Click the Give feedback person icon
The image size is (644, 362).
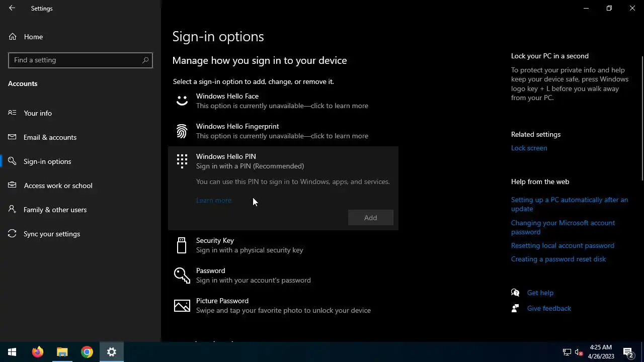tap(515, 308)
